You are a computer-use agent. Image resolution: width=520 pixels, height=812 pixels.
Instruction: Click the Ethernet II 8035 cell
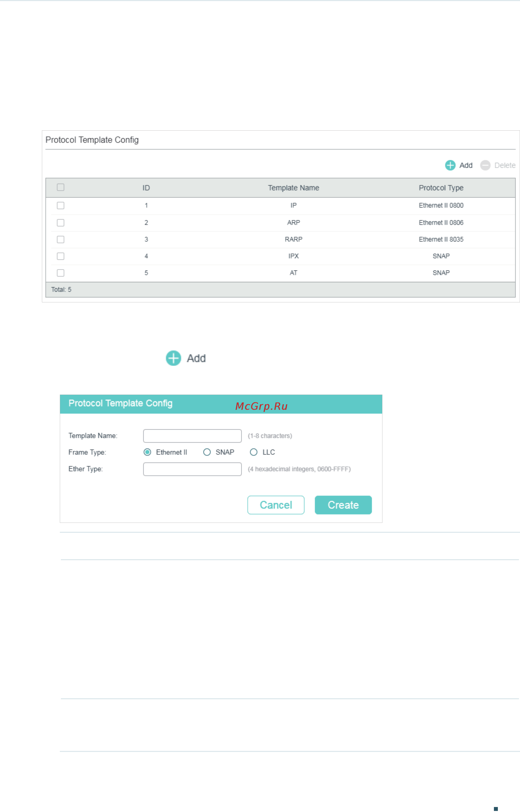441,239
